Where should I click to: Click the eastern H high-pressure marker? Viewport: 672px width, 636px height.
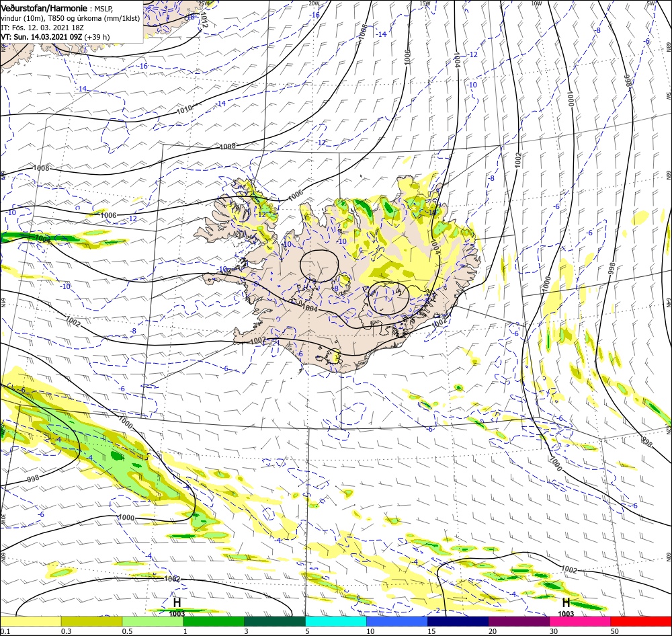[x=566, y=602]
